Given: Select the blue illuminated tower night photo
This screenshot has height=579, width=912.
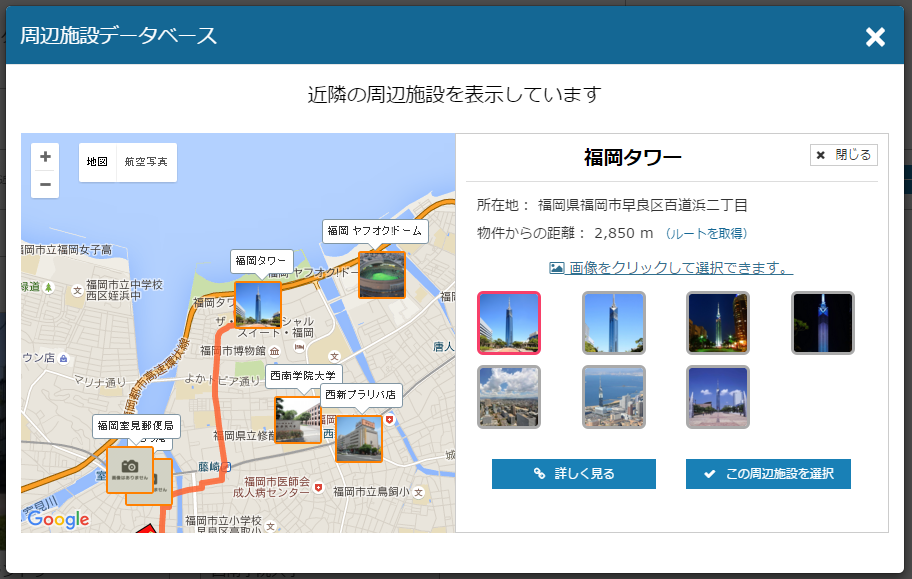Looking at the screenshot, I should [x=822, y=323].
